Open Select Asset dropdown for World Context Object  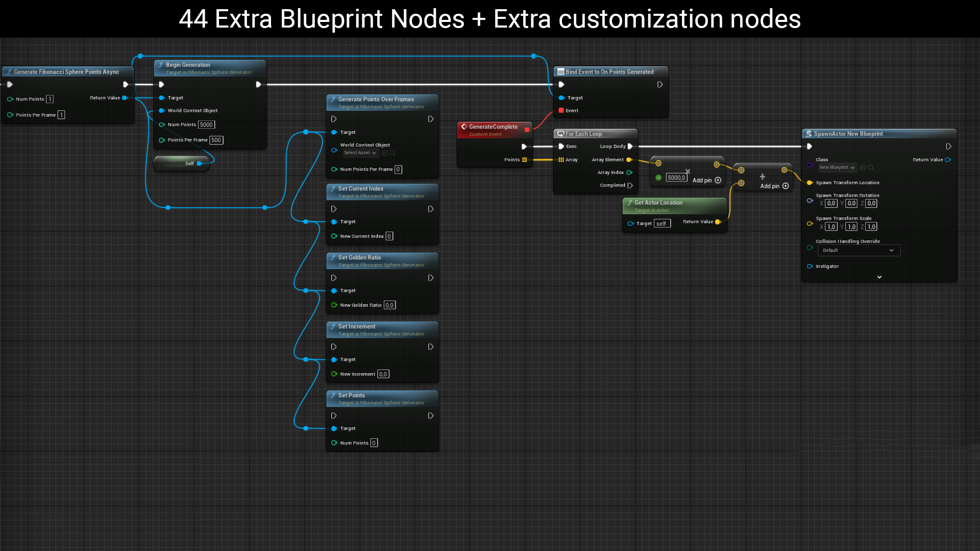[x=360, y=153]
